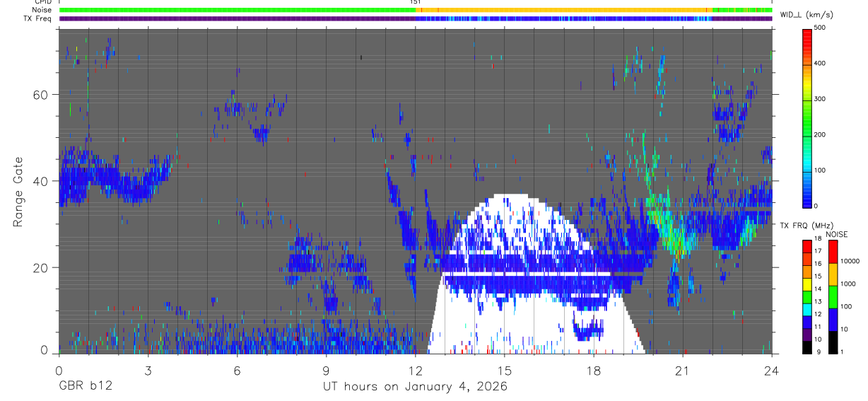
Task: Click the 'Noise' row label at top
Action: 42,10
